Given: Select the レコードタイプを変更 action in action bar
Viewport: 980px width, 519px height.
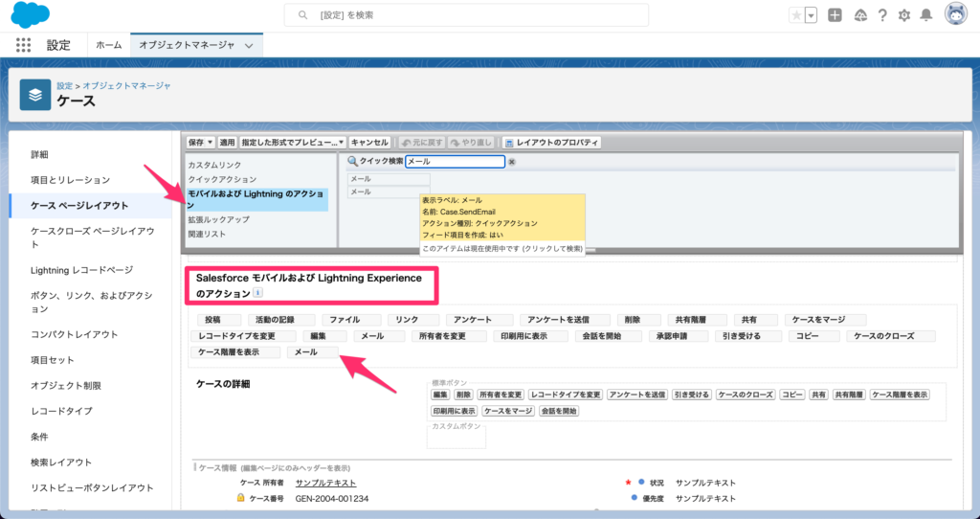Looking at the screenshot, I should (242, 336).
